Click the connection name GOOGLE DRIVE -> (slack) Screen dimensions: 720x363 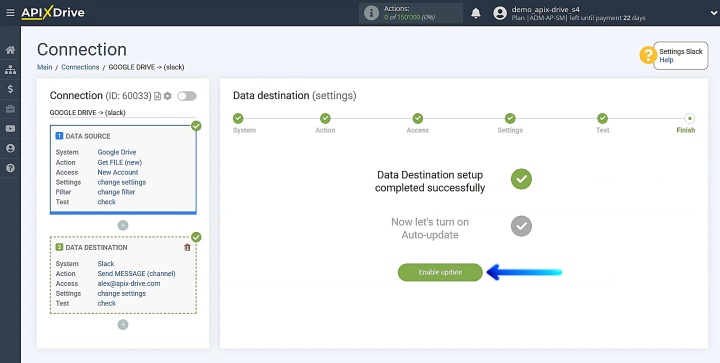88,112
